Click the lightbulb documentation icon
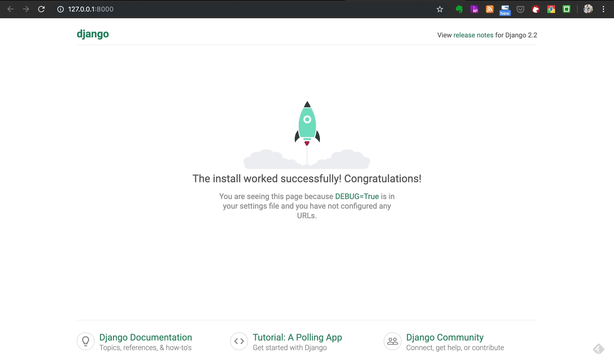Screen dimensions: 614x364 pyautogui.click(x=86, y=341)
